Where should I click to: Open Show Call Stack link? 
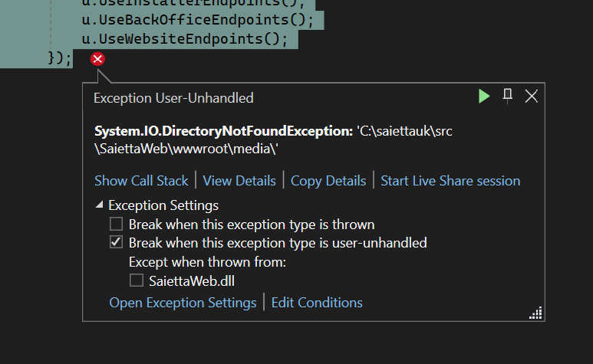click(x=141, y=181)
